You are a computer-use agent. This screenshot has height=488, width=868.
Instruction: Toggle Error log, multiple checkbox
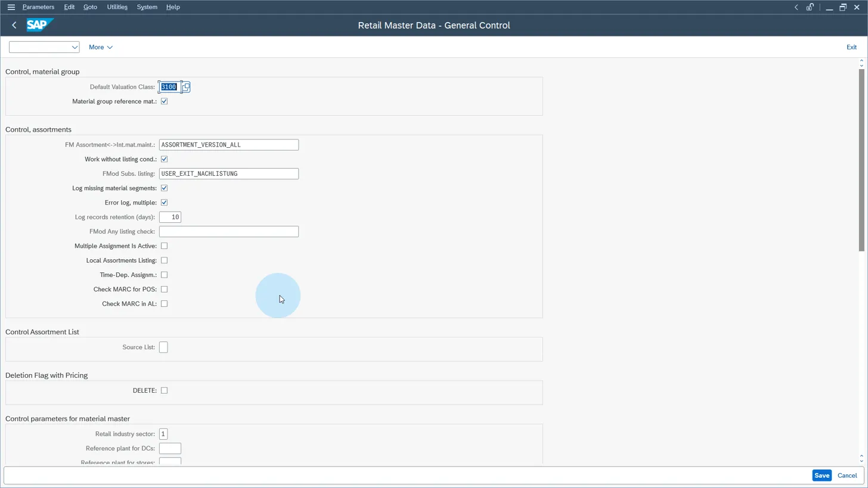click(x=164, y=203)
